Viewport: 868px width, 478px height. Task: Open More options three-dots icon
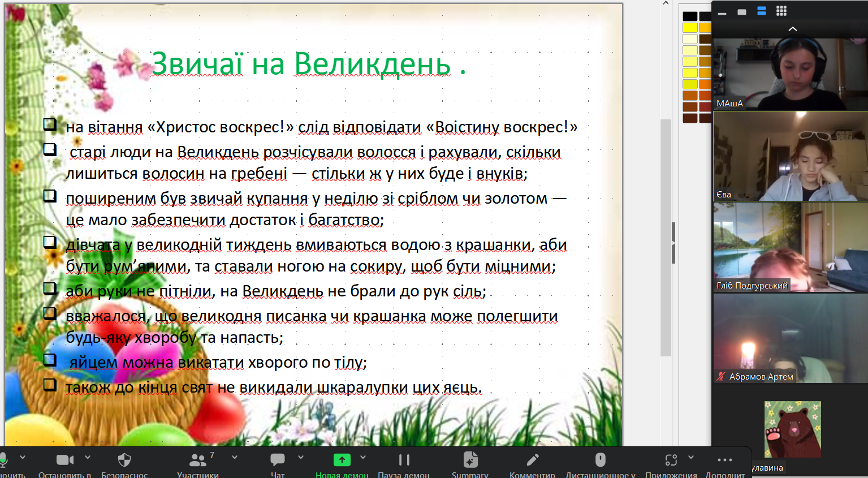pos(725,460)
